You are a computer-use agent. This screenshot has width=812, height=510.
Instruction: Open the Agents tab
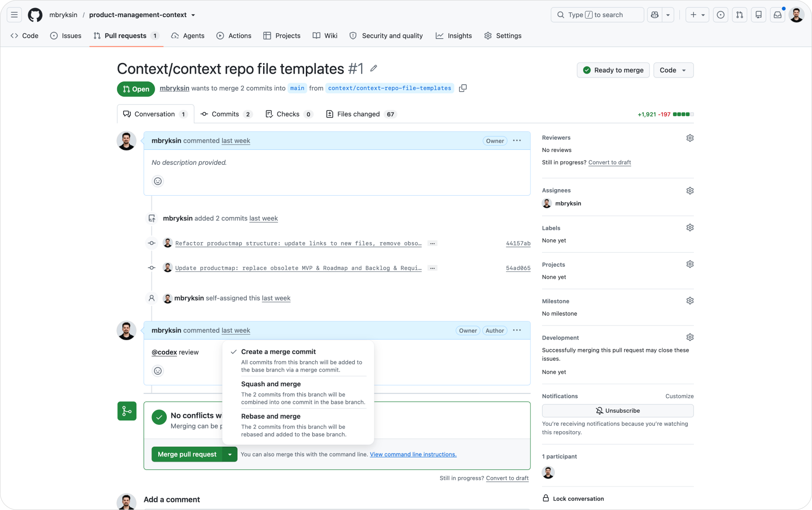point(188,36)
